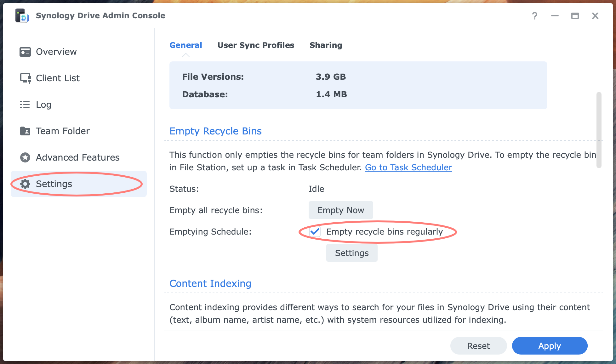616x364 pixels.
Task: Switch to the Sharing tab
Action: pyautogui.click(x=326, y=45)
